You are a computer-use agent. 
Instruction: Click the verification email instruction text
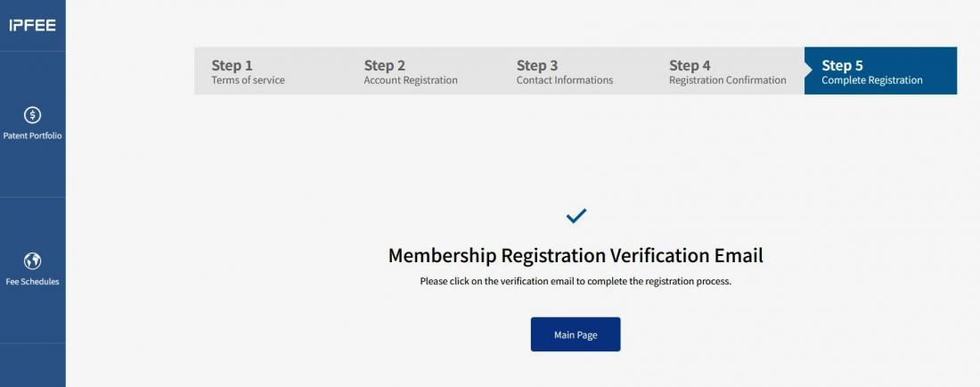pos(576,281)
